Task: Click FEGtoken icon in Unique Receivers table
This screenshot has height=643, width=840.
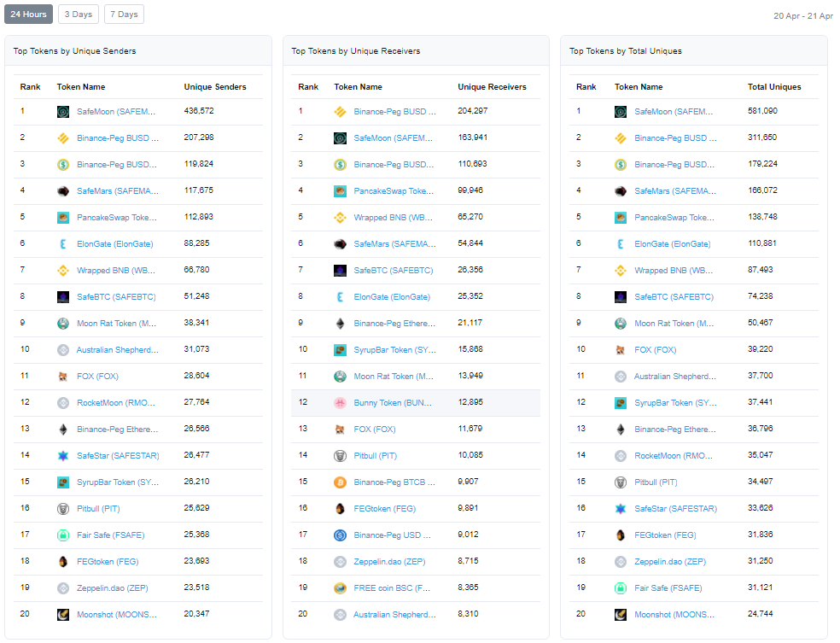Action: coord(340,508)
